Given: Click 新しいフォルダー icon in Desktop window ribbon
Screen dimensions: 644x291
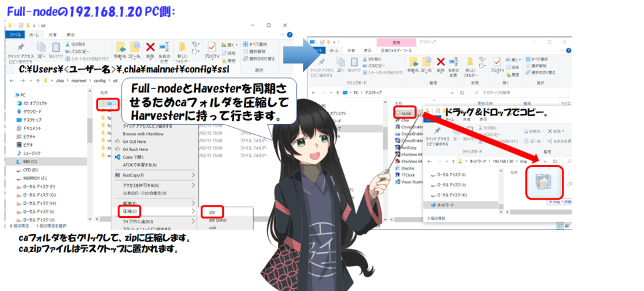Looking at the screenshot, I should [x=469, y=62].
